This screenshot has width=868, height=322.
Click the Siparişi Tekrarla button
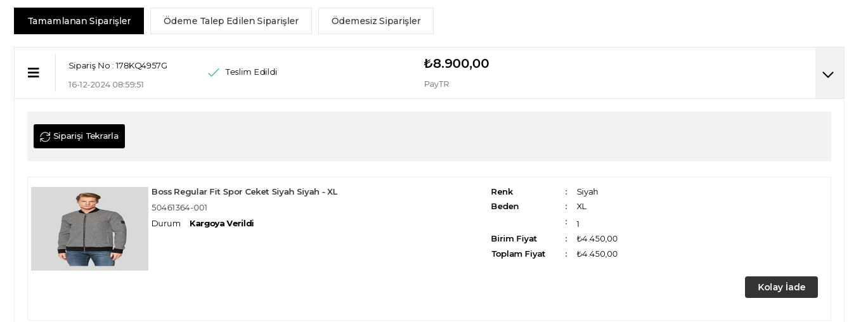[79, 136]
